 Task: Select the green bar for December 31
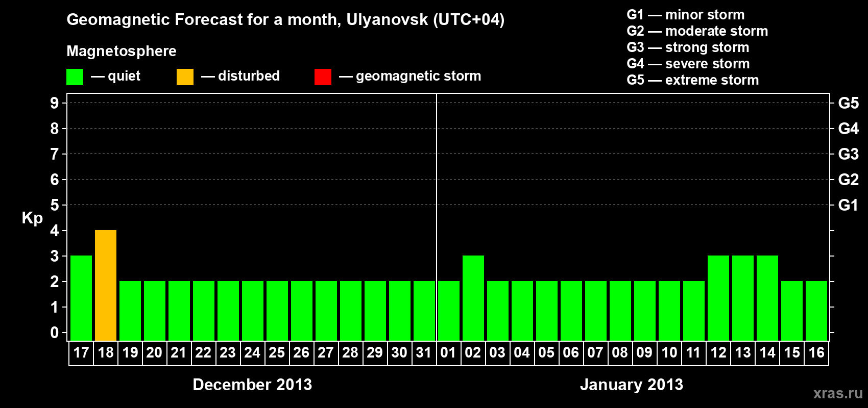pyautogui.click(x=424, y=311)
